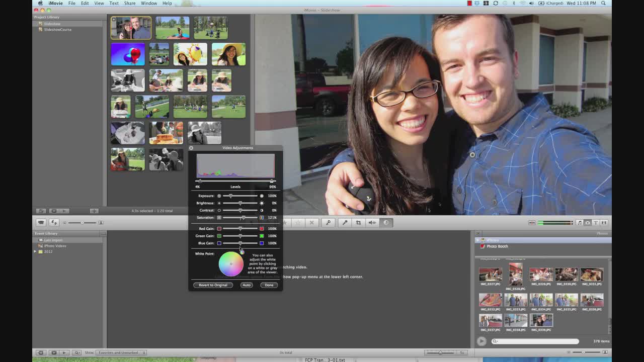Open the Show Favorites and Unmarked dropdown
The width and height of the screenshot is (644, 362).
click(121, 352)
